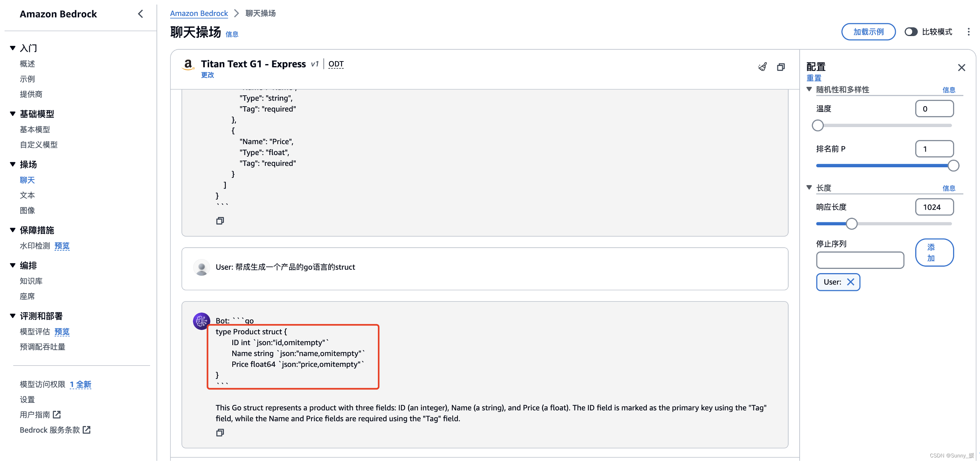The width and height of the screenshot is (980, 462).
Task: Collapse the 编排 section
Action: pyautogui.click(x=13, y=265)
